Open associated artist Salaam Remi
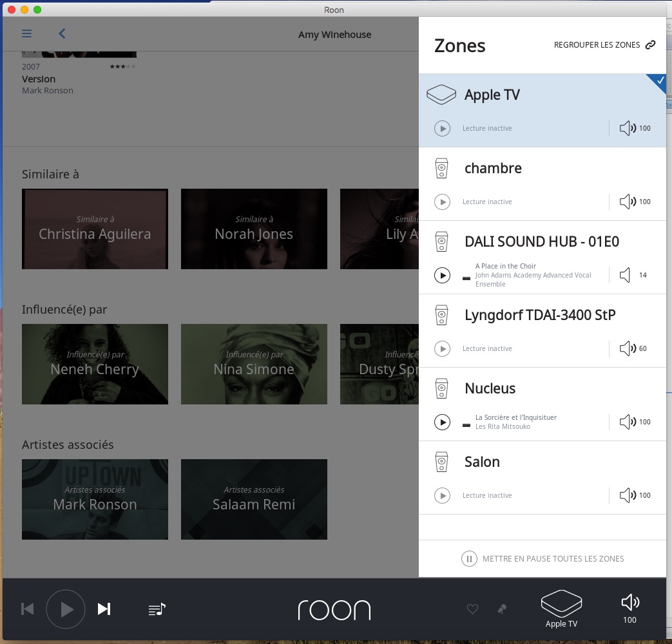The width and height of the screenshot is (672, 644). (x=254, y=499)
